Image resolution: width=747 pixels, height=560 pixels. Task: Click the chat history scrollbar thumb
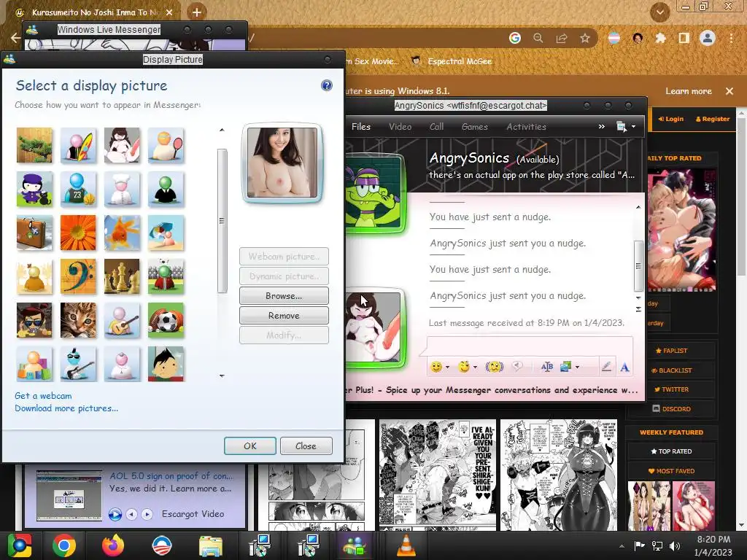coord(638,265)
